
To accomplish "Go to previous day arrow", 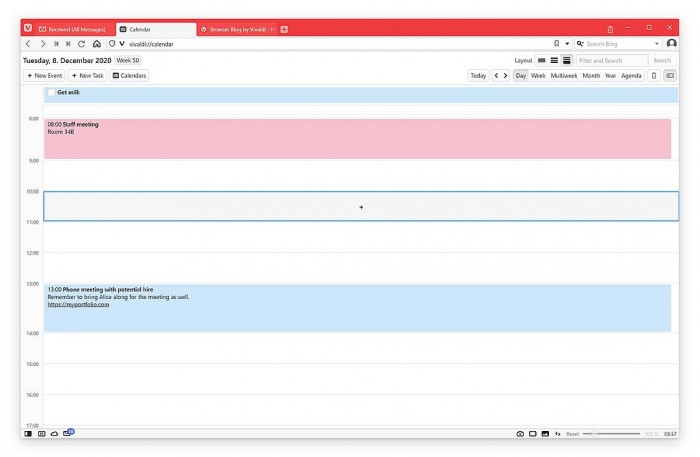I will tap(496, 75).
